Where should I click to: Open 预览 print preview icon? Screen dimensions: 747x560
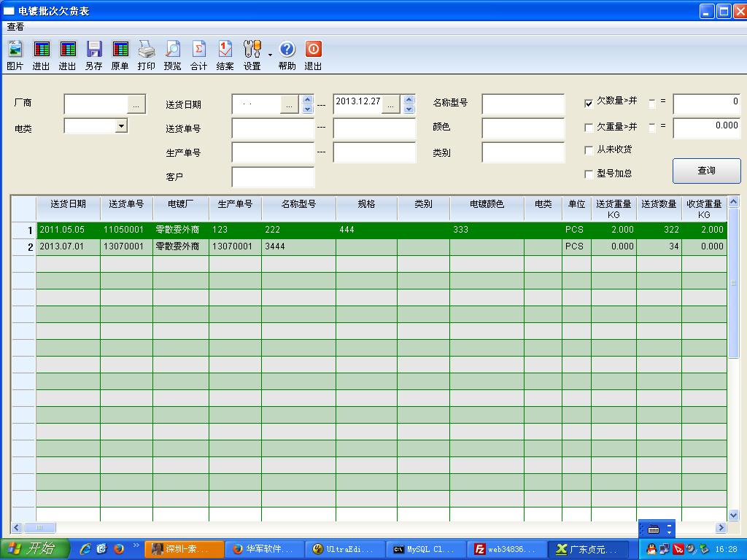(172, 55)
